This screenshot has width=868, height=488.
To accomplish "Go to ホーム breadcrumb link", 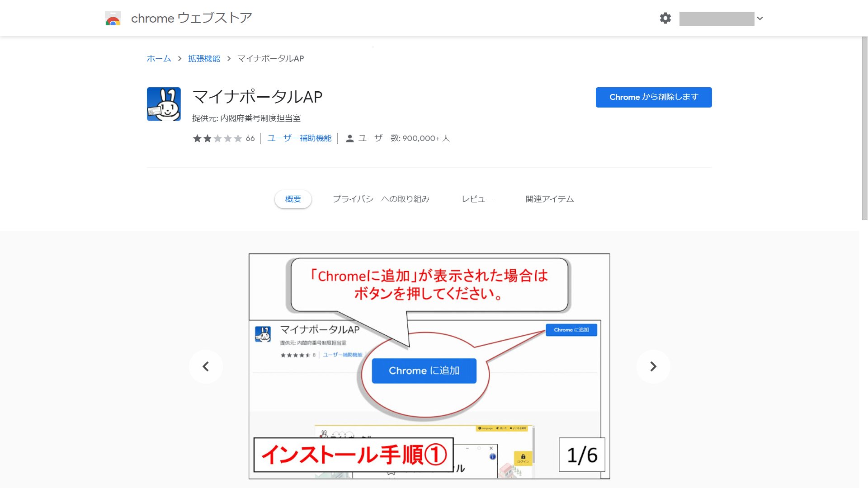I will 159,58.
